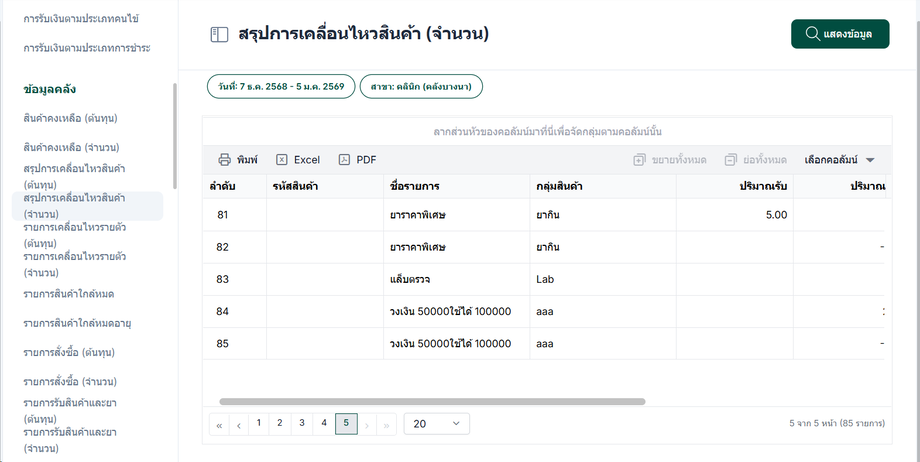920x462 pixels.
Task: Sort by the ปริมาณรับ column header
Action: (x=735, y=187)
